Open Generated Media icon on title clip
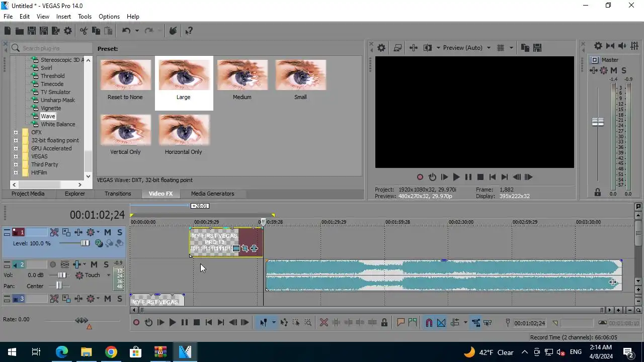644x362 pixels. [x=236, y=248]
